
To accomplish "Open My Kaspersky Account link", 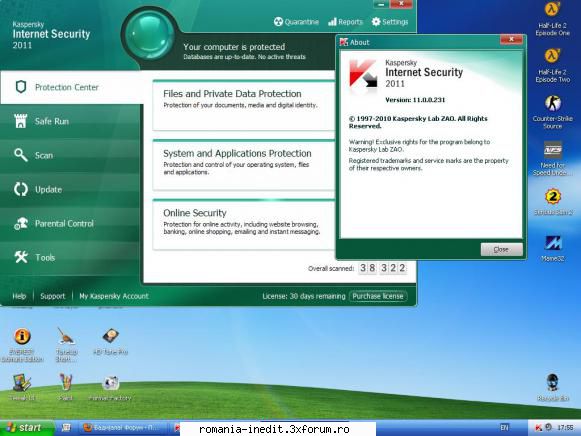I will click(114, 296).
